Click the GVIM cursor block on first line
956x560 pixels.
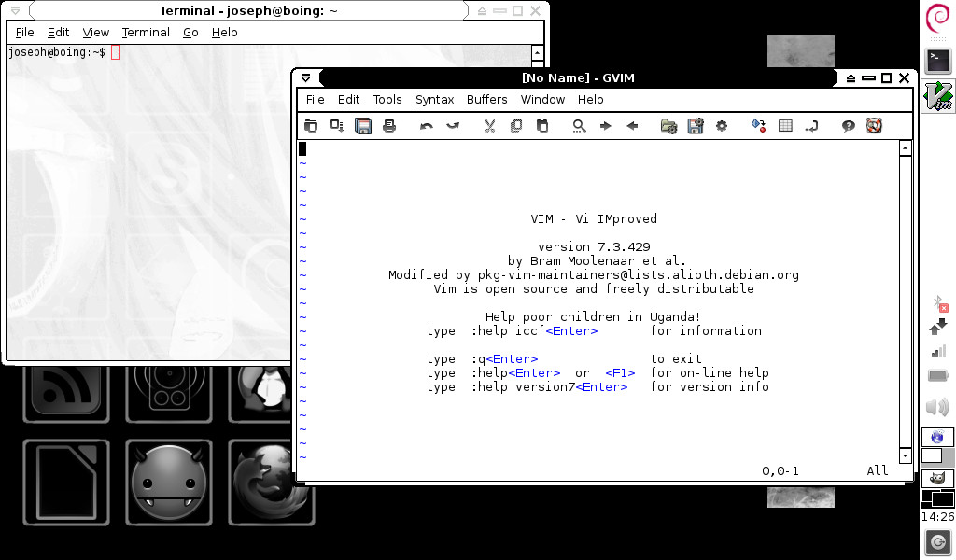(302, 148)
